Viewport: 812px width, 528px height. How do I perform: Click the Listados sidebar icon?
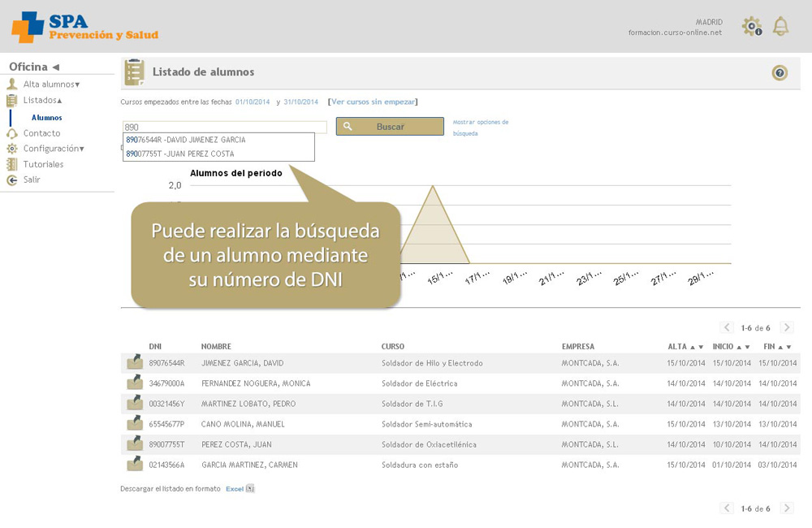[11, 101]
